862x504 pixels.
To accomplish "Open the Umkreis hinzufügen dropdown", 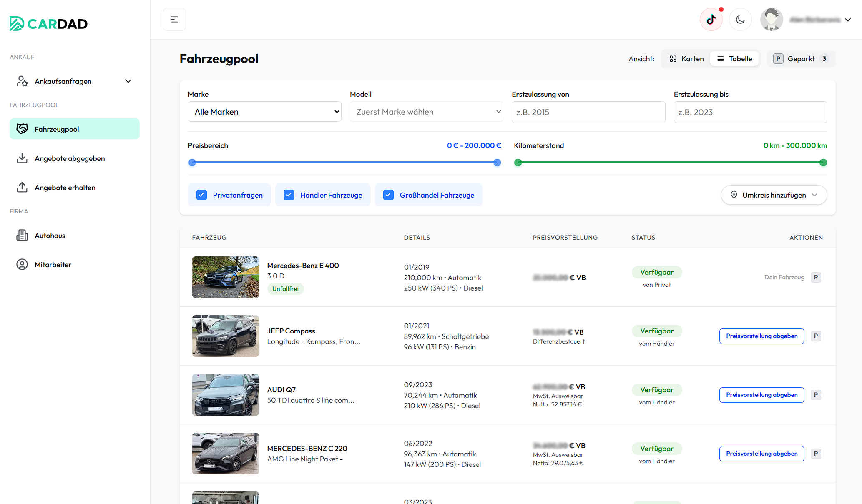I will [774, 195].
